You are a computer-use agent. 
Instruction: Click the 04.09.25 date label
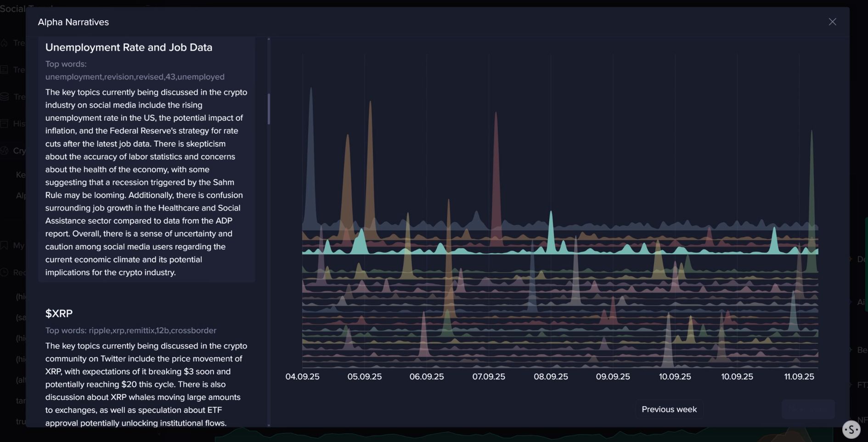click(x=302, y=376)
